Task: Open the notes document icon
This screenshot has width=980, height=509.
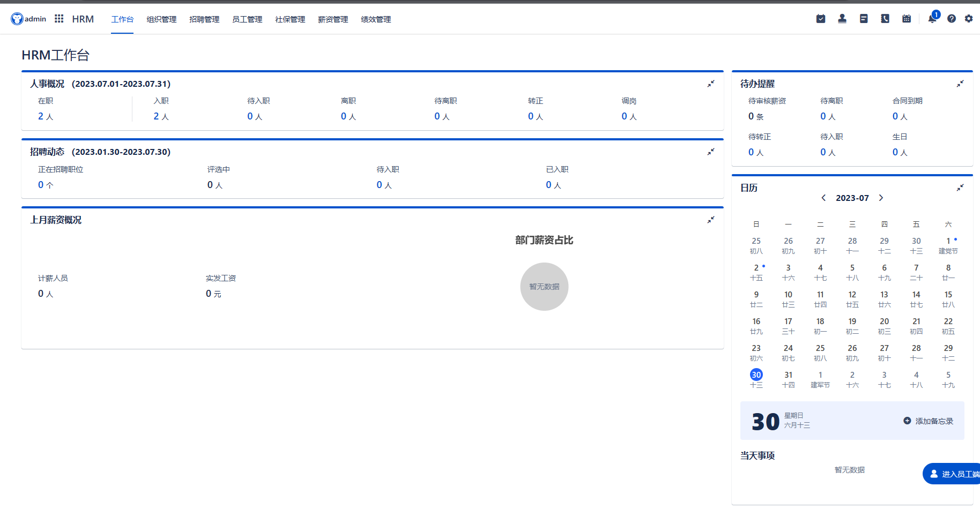Action: [x=864, y=19]
